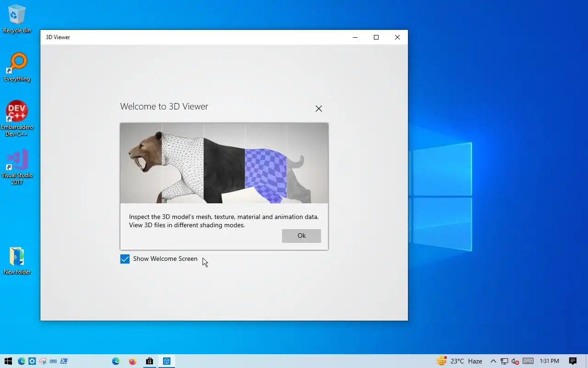Open the touch keyboard tray icon
588x368 pixels.
(528, 361)
